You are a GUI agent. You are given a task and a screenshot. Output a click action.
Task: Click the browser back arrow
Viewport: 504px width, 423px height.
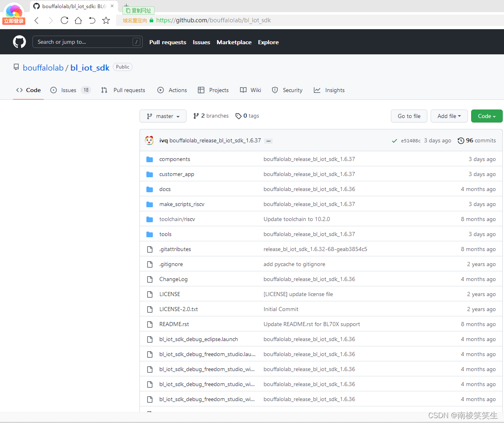[x=36, y=20]
